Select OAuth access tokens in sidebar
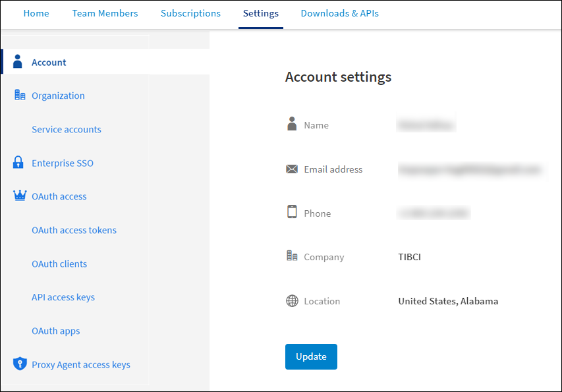Viewport: 562px width, 392px height. (x=74, y=230)
